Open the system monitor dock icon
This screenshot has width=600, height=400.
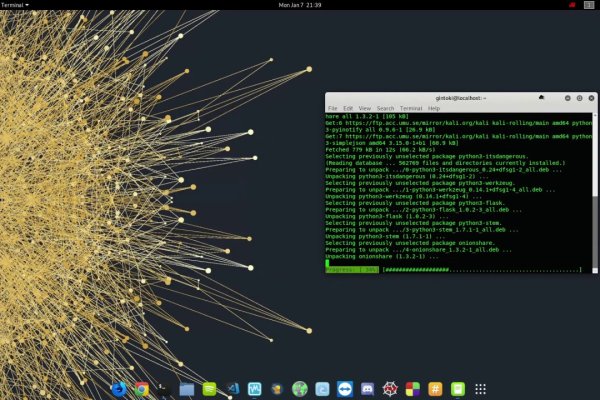(x=254, y=388)
